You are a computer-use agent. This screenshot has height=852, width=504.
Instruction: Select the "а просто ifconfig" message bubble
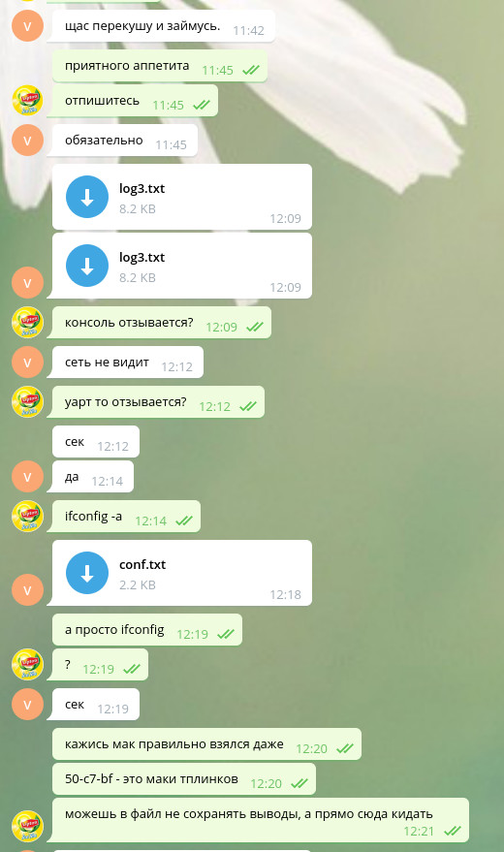pos(147,630)
